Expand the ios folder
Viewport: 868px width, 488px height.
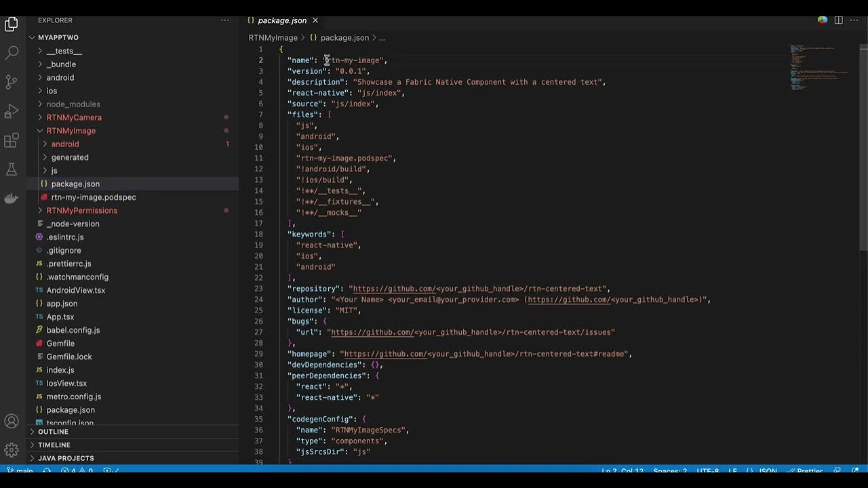coord(52,91)
